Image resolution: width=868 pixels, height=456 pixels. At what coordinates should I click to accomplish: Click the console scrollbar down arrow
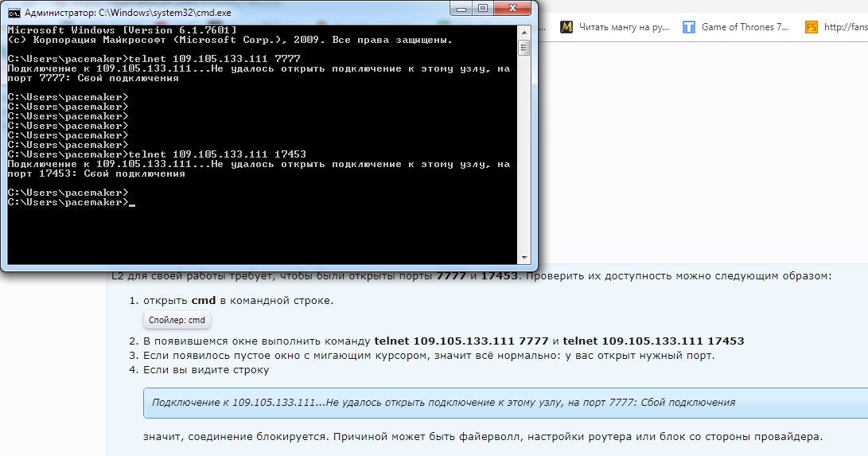click(x=524, y=257)
